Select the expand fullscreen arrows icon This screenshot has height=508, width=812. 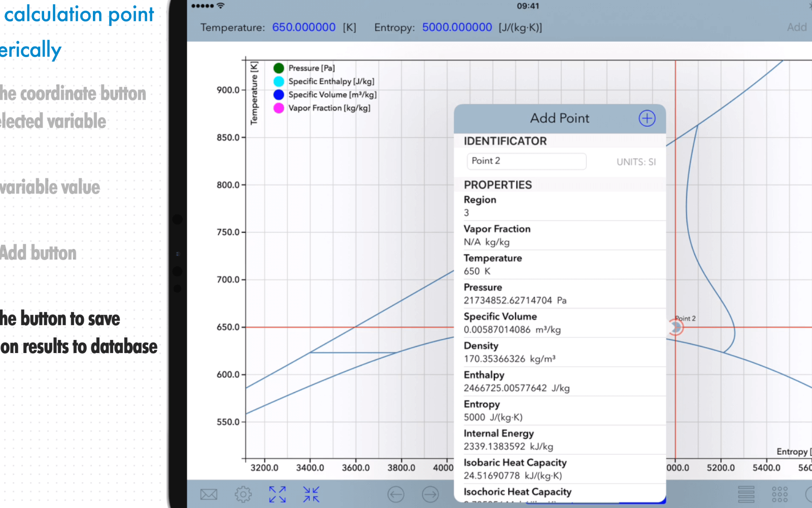(277, 493)
